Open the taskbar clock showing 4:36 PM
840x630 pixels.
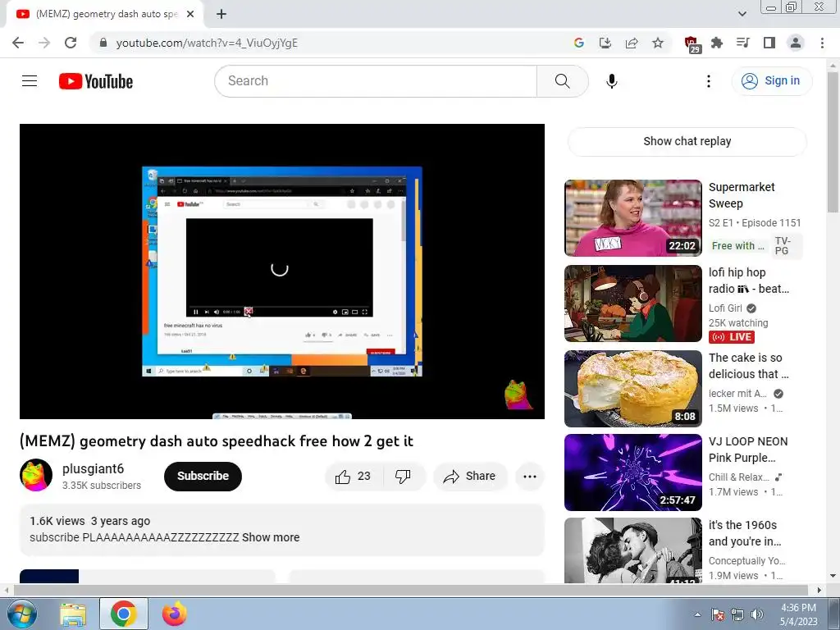coord(798,614)
